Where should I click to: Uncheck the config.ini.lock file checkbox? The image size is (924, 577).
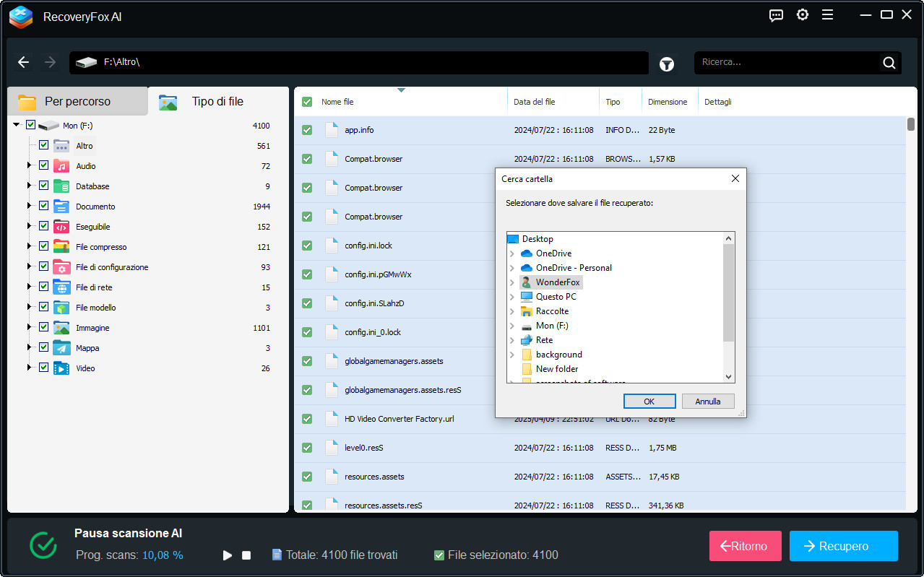click(x=307, y=246)
